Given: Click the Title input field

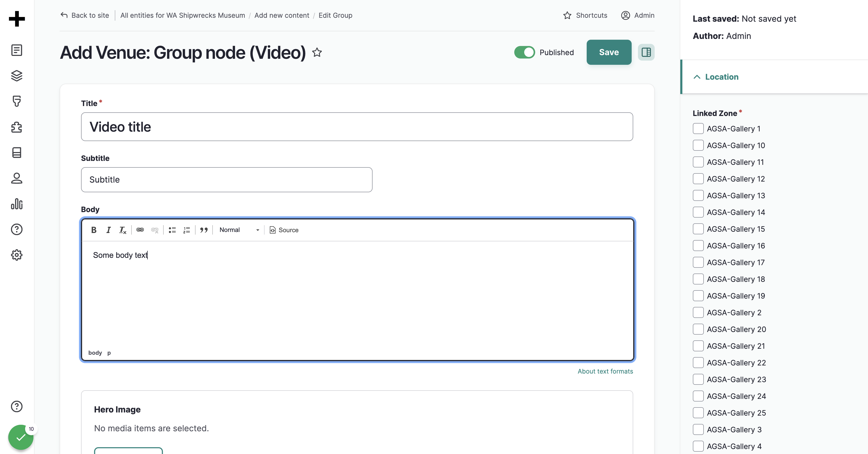Looking at the screenshot, I should point(357,126).
